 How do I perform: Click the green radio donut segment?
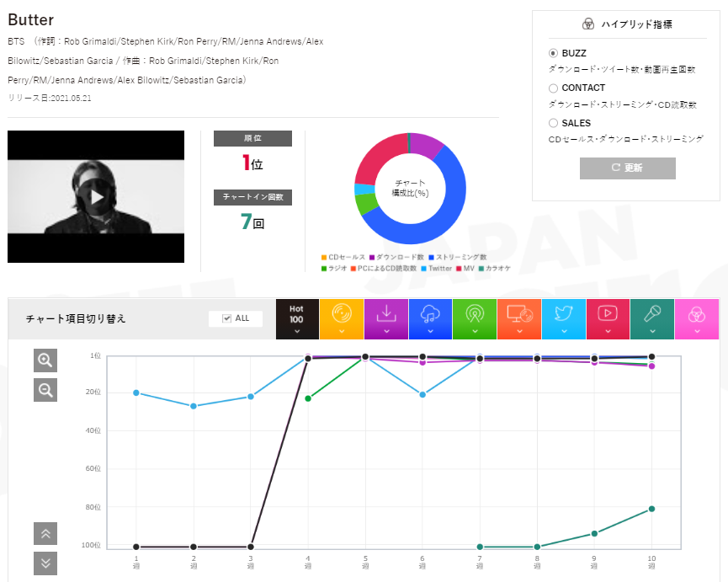point(366,204)
